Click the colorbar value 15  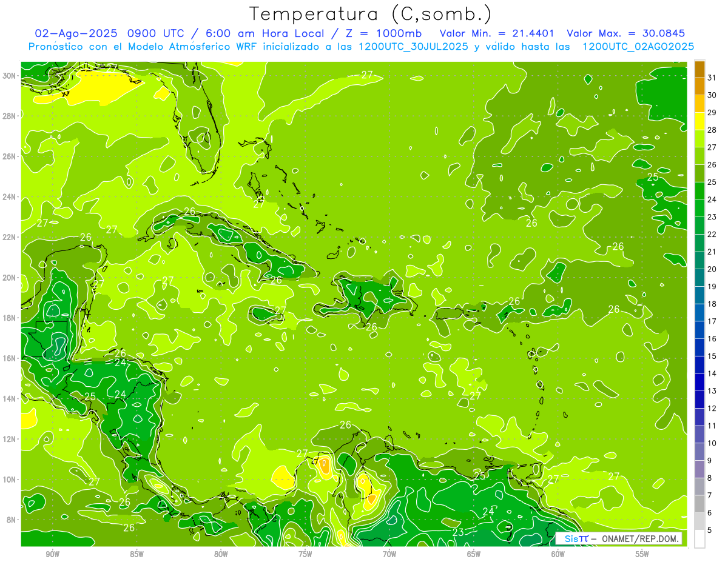(712, 356)
